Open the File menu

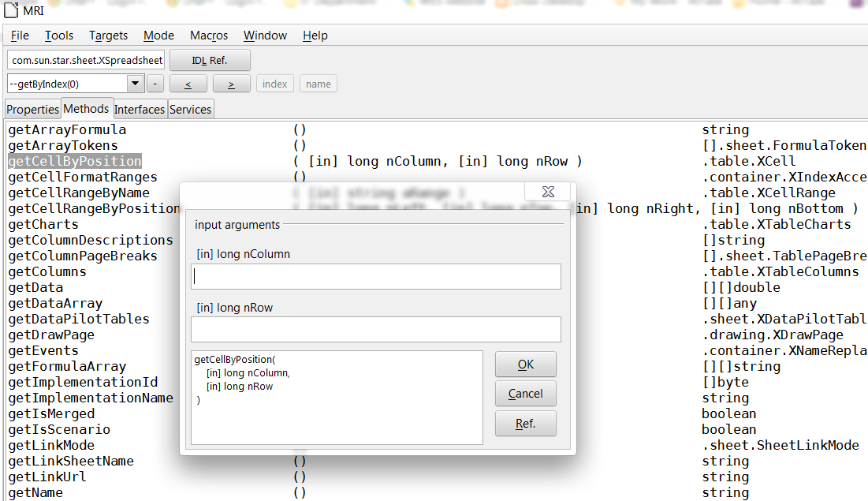tap(20, 36)
